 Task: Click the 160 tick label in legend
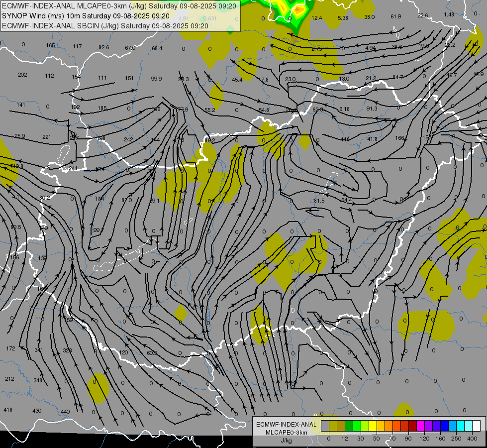click(x=440, y=439)
